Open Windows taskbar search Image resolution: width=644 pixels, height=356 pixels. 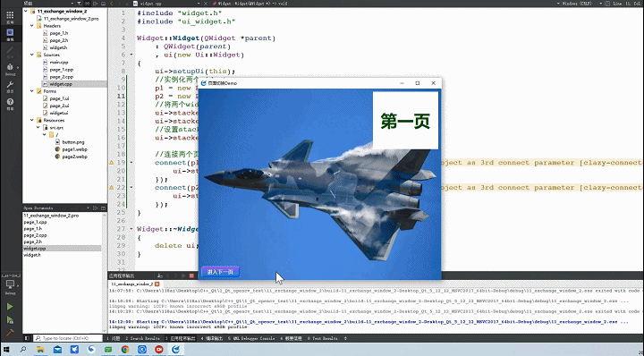[23, 350]
